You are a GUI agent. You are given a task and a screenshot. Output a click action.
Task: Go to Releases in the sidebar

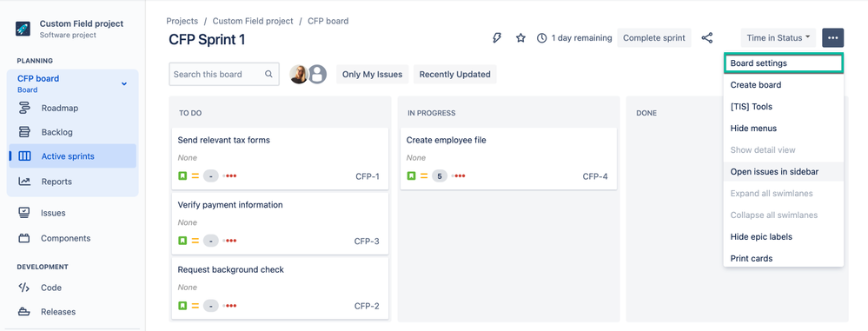tap(58, 312)
